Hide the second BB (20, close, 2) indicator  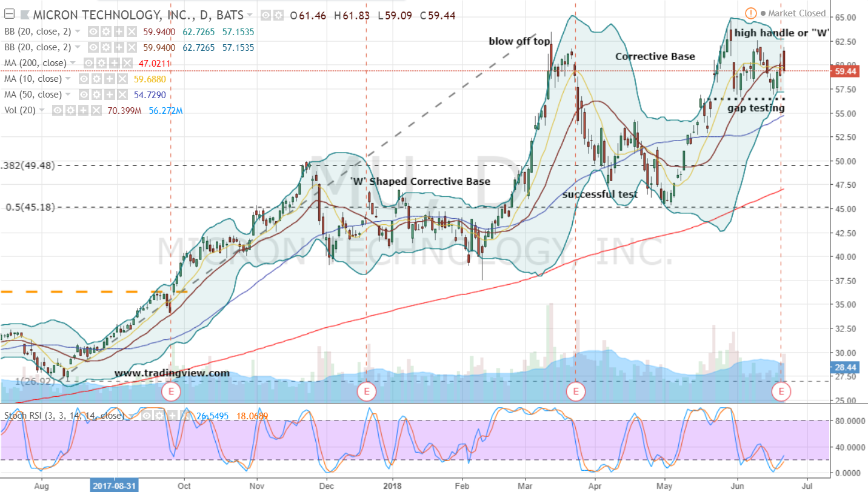pyautogui.click(x=94, y=47)
